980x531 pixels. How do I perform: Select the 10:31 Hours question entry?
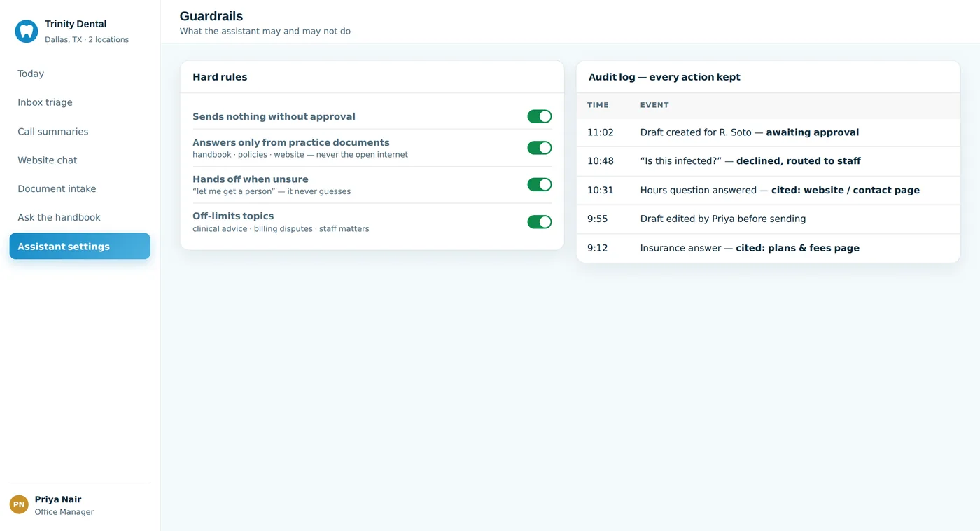pos(768,190)
